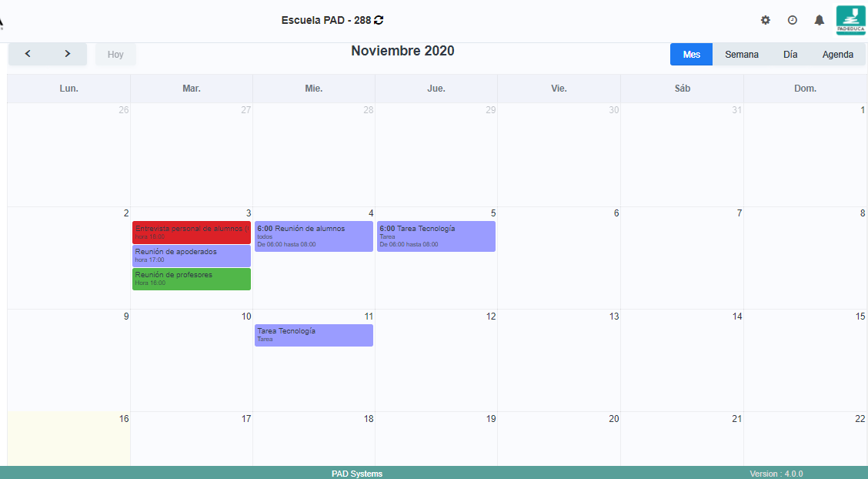
Task: Open green Reunión de profesores event
Action: click(191, 279)
